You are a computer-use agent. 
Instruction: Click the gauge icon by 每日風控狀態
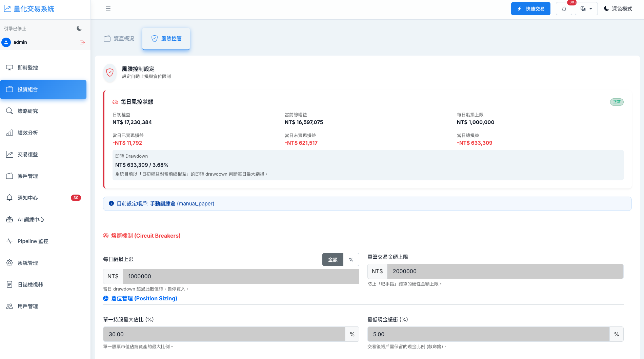point(115,102)
